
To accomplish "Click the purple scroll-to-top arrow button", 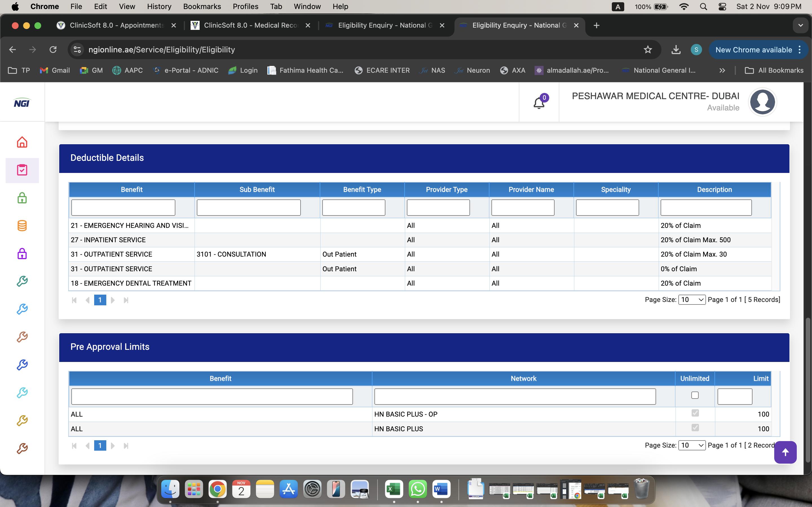I will pos(785,452).
